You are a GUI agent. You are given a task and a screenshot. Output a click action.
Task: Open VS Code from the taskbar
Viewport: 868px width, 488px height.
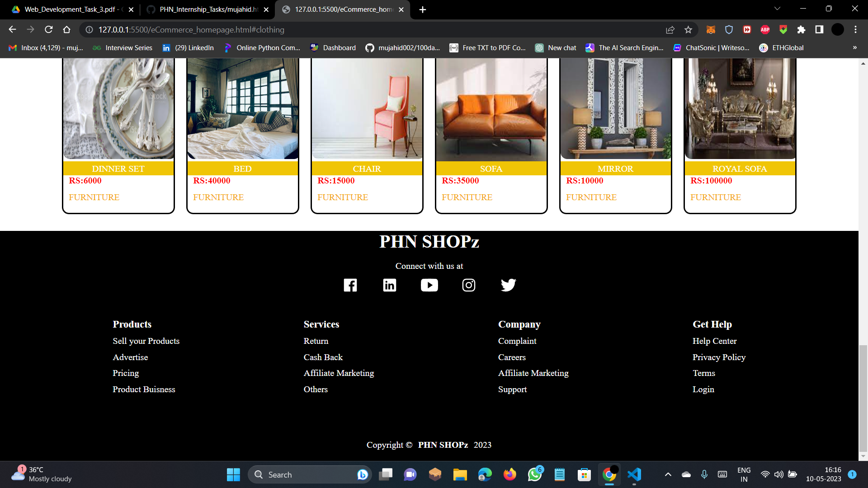pyautogui.click(x=634, y=475)
